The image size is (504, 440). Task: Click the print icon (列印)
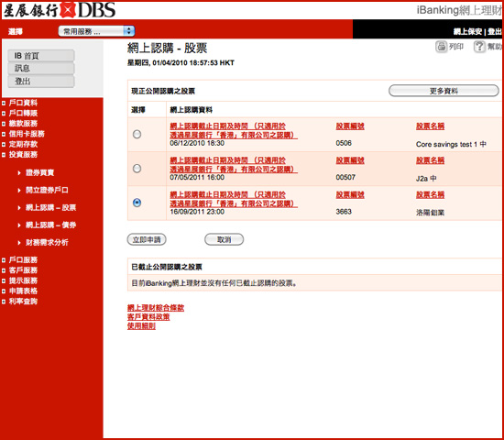pyautogui.click(x=442, y=47)
